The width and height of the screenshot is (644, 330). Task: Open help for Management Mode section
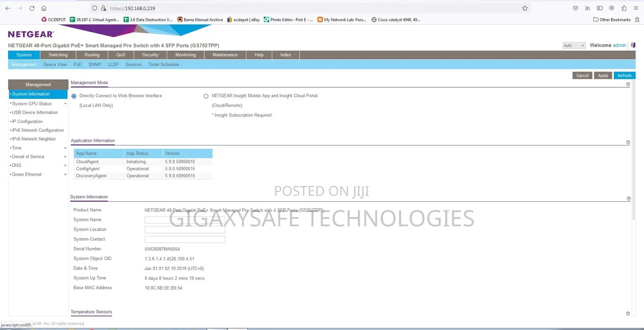pyautogui.click(x=628, y=84)
